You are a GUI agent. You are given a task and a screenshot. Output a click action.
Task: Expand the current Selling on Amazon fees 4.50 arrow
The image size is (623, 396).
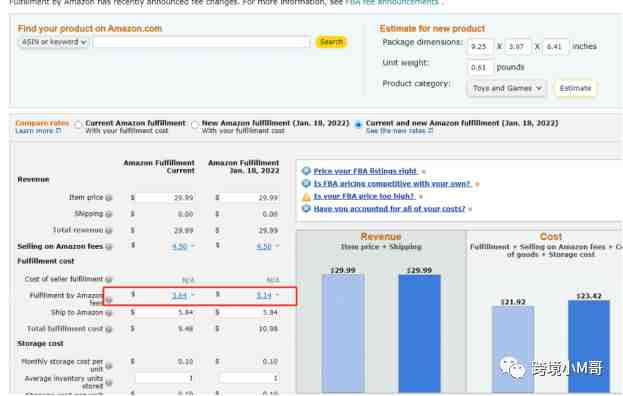[x=193, y=246]
